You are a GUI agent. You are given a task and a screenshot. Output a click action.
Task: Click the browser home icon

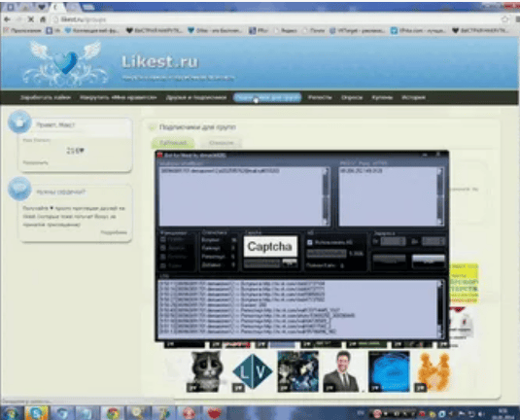tap(43, 19)
